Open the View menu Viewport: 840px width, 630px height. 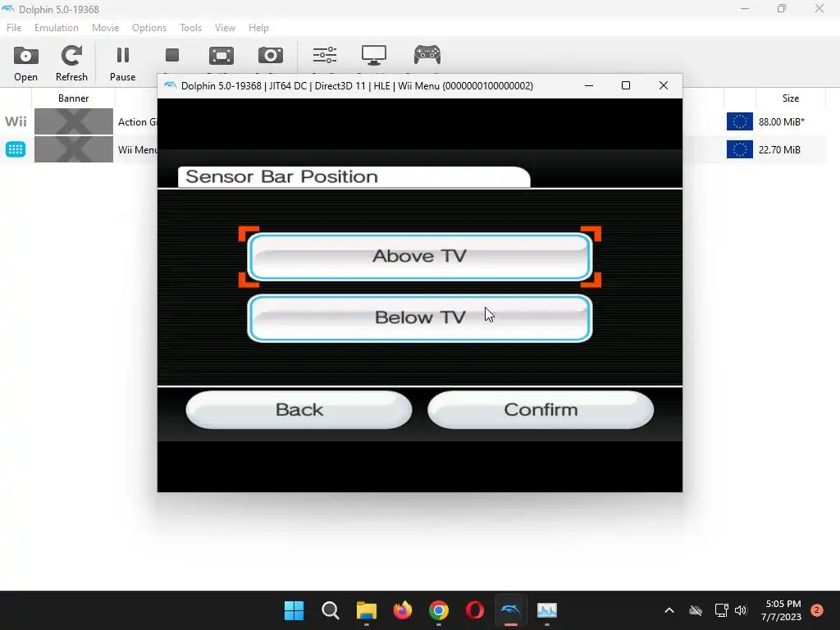225,28
